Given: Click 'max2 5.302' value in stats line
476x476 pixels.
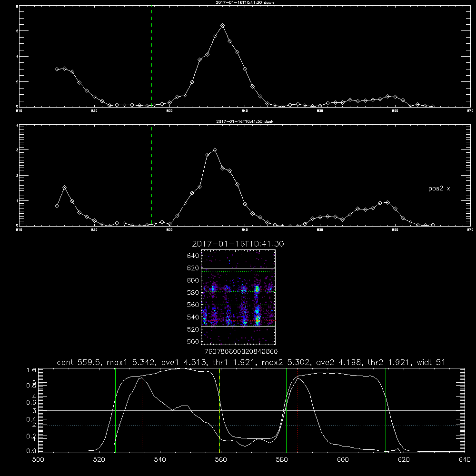Looking at the screenshot, I should [x=286, y=362].
